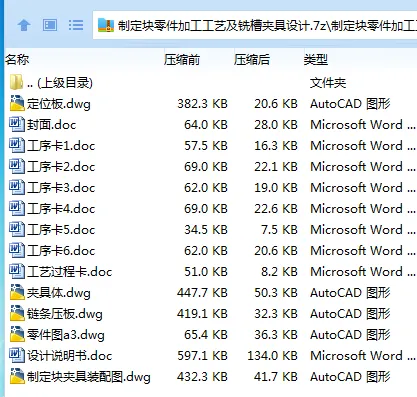The height and width of the screenshot is (397, 417).
Task: Switch to icon view mode button
Action: [x=50, y=25]
